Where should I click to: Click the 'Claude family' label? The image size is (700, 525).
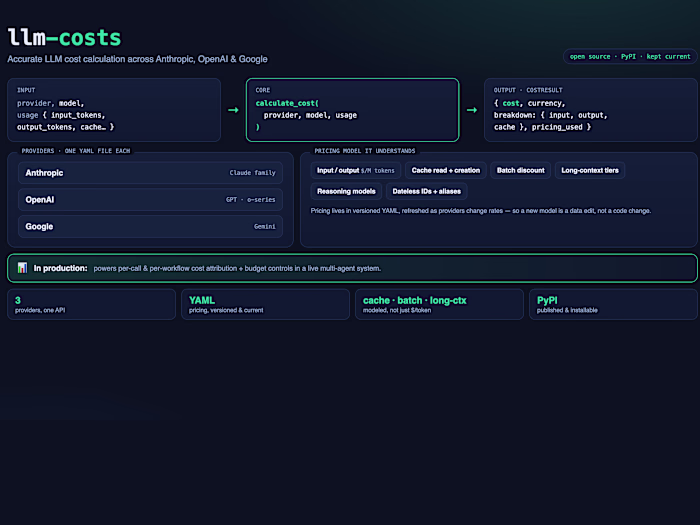tap(252, 173)
